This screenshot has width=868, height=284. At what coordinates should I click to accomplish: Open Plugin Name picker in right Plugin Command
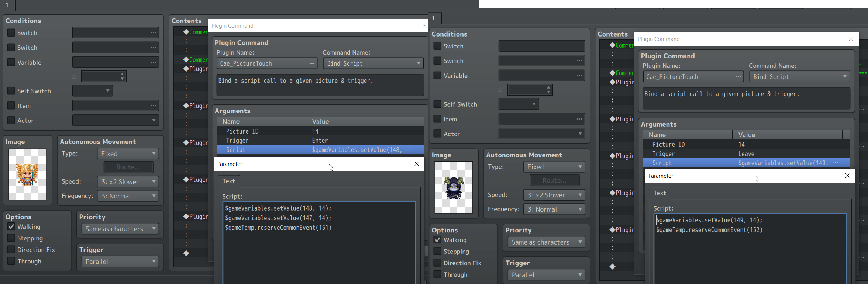tap(738, 77)
